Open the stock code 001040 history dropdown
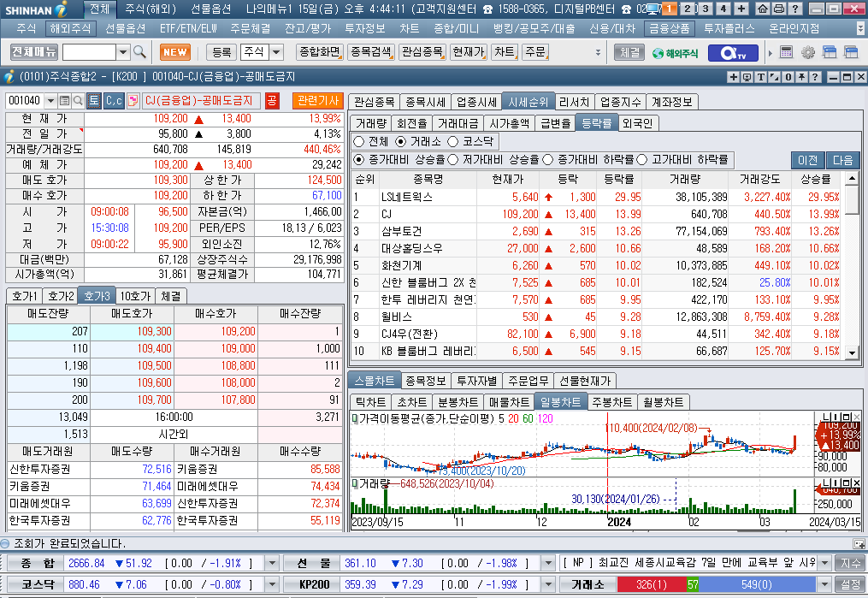The width and height of the screenshot is (868, 598). click(x=51, y=101)
